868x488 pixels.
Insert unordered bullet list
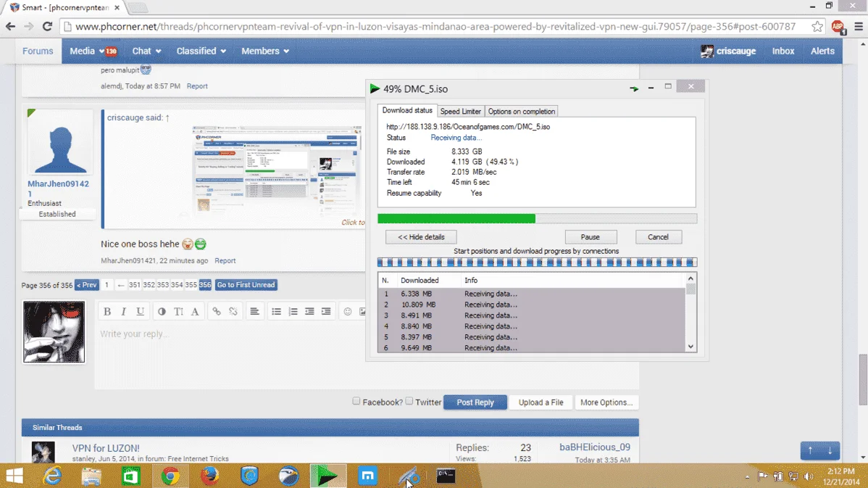coord(276,312)
